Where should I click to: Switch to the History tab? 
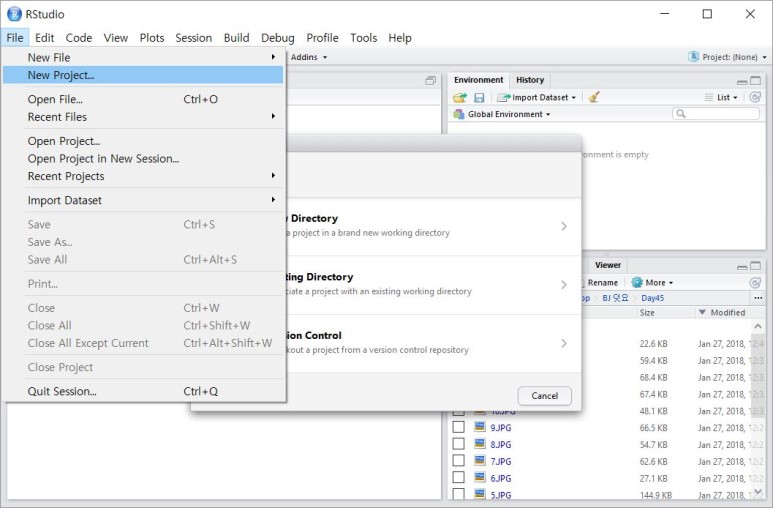(530, 80)
